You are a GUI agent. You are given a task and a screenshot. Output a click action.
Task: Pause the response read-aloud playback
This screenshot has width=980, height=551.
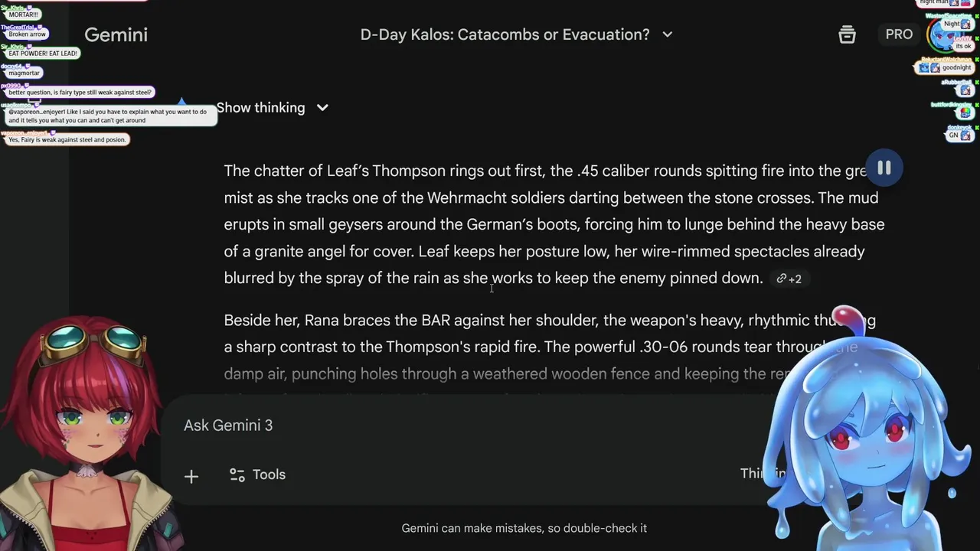[x=884, y=168]
